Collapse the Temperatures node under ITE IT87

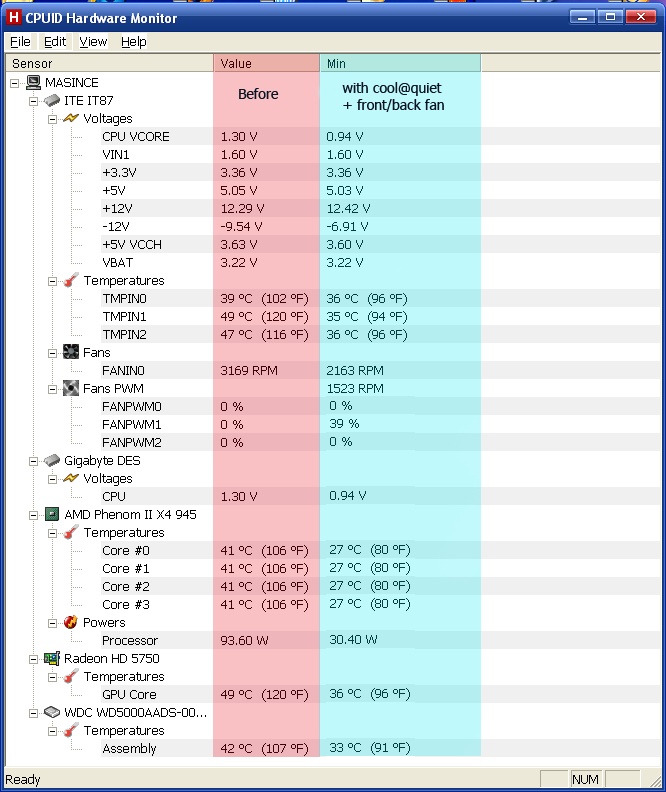[53, 281]
